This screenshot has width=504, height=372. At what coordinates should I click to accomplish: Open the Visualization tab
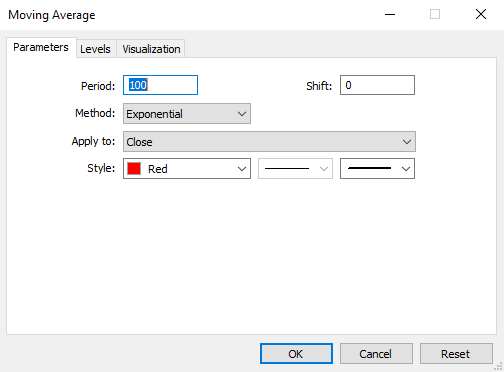click(151, 49)
